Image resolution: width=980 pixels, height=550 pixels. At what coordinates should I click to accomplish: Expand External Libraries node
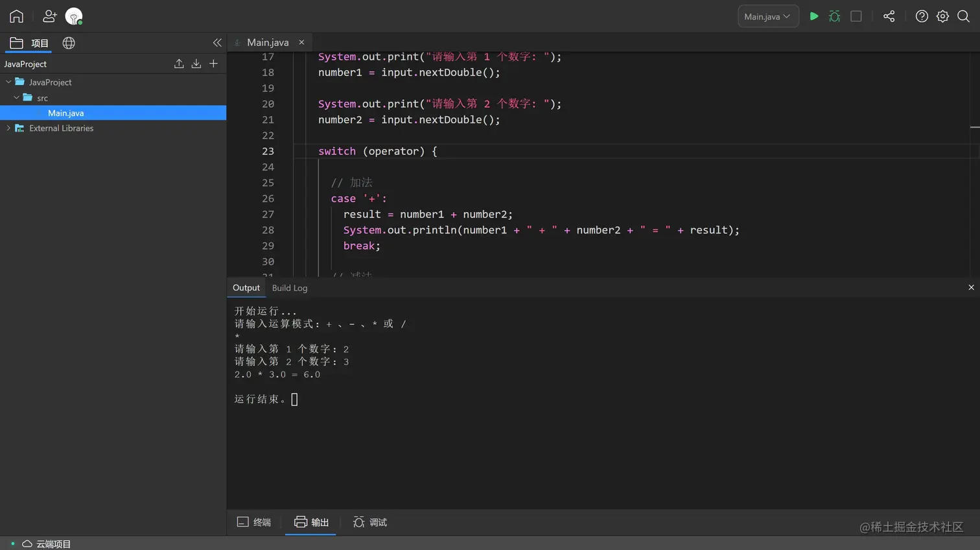click(x=8, y=128)
